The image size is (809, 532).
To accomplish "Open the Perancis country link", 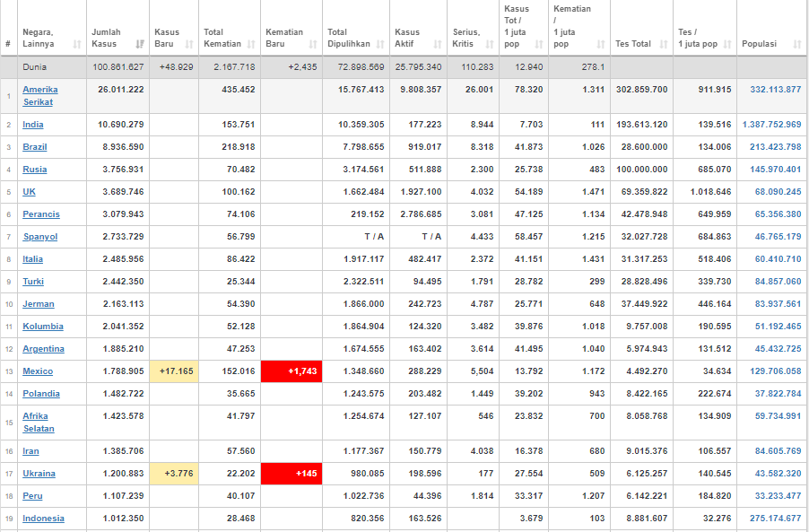I will click(x=41, y=214).
